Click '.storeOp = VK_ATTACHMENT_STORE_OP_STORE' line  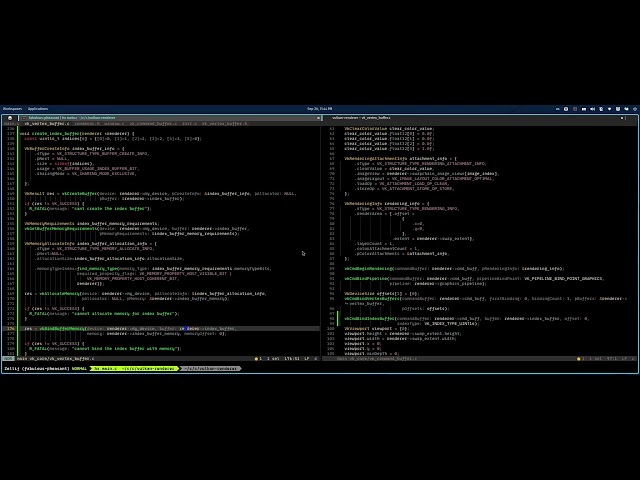[404, 189]
